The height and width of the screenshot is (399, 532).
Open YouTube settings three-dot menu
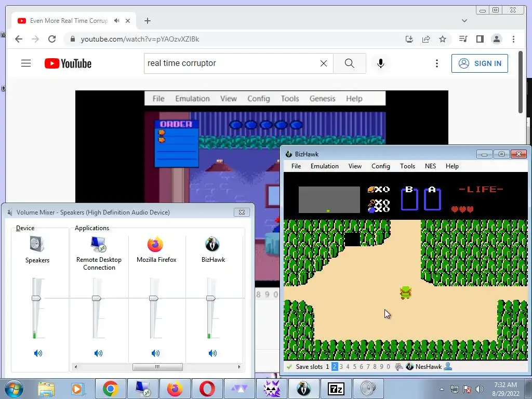(x=436, y=63)
